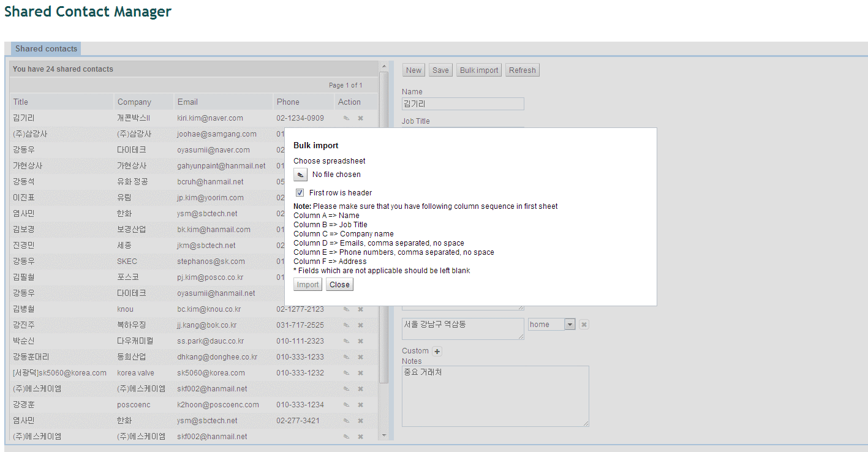Edit the 김병철 knou contact

point(346,309)
